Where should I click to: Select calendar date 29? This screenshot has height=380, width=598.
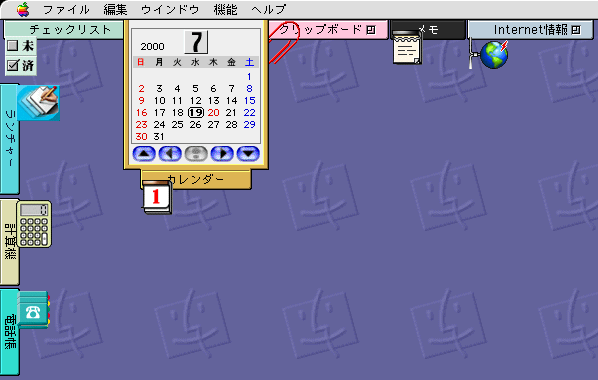pos(249,124)
